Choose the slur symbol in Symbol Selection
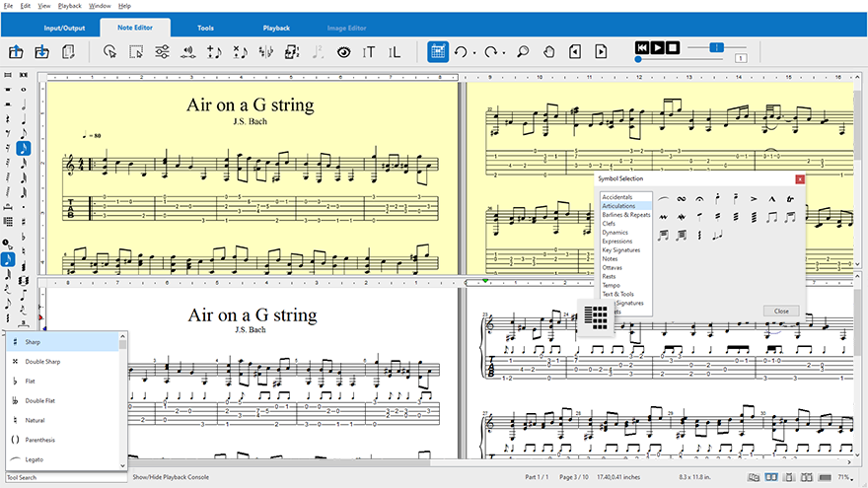The image size is (868, 488). coord(663,199)
